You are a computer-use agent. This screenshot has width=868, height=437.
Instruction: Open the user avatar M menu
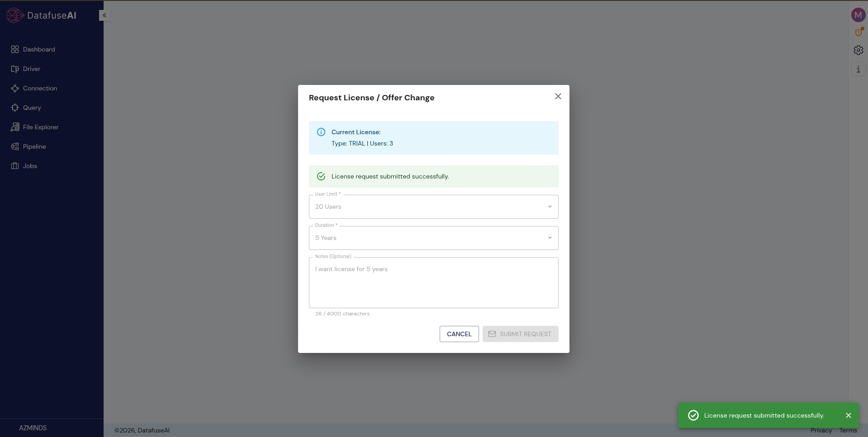pos(858,15)
